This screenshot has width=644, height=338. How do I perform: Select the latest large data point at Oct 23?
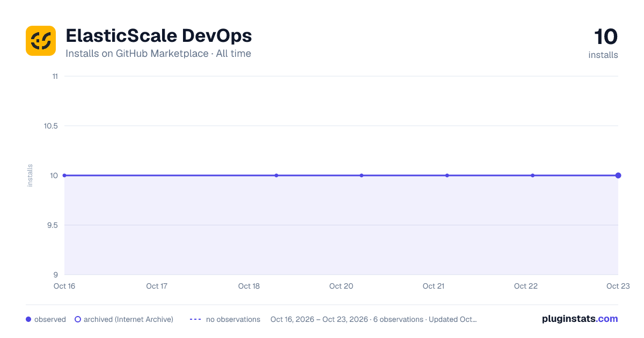click(x=618, y=175)
